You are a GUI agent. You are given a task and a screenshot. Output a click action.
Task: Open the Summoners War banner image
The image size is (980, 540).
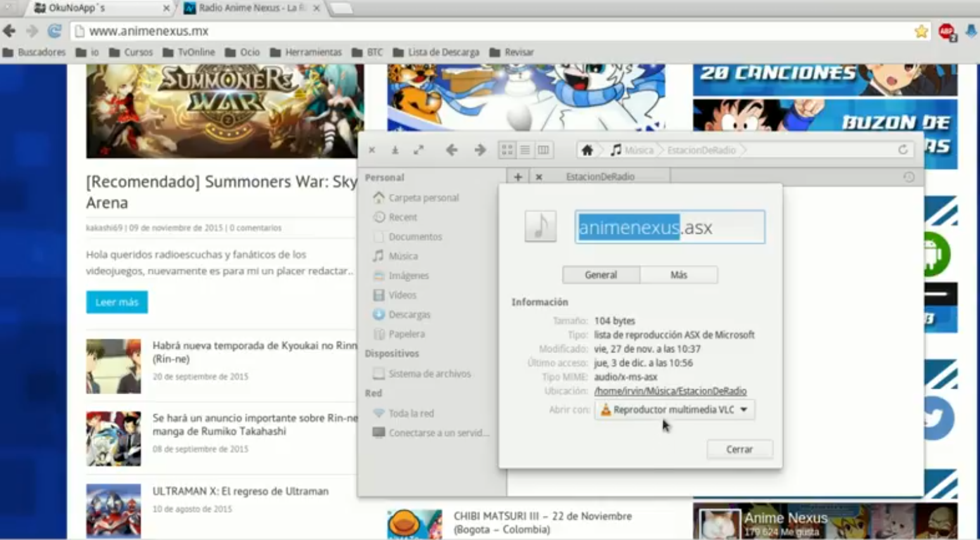pyautogui.click(x=225, y=111)
